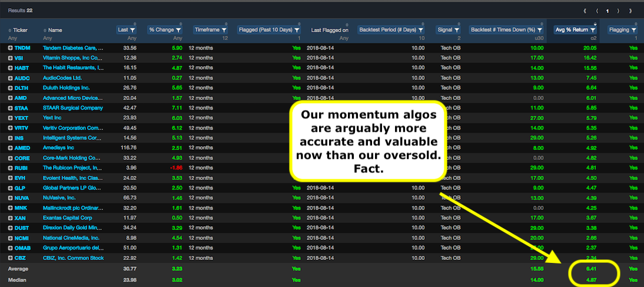The image size is (644, 287).
Task: Click Results 22 count label
Action: (x=20, y=11)
